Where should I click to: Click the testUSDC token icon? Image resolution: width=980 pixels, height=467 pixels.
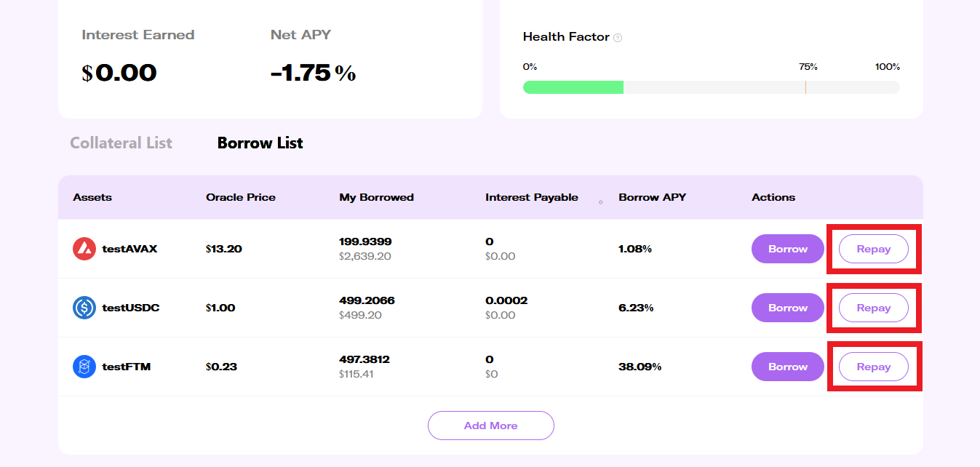[x=84, y=308]
